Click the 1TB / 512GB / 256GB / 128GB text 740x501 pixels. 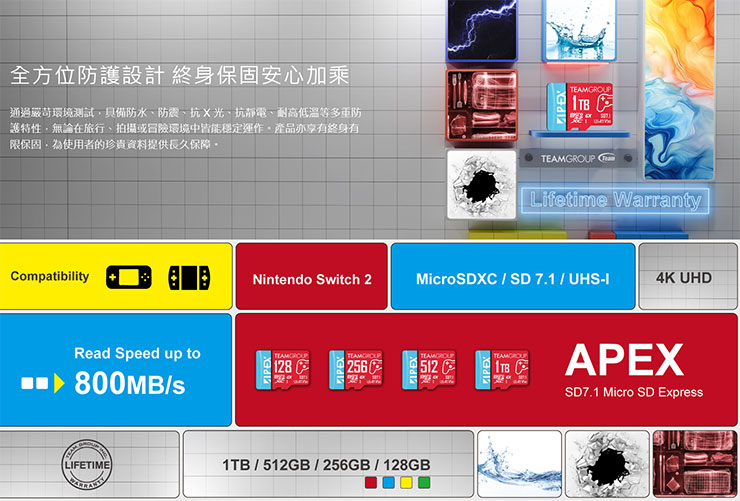[326, 465]
